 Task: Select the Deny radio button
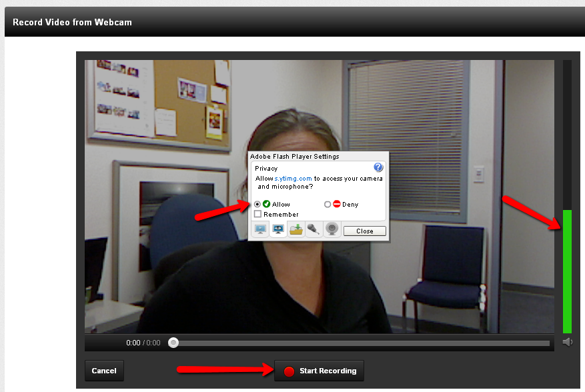click(x=328, y=205)
